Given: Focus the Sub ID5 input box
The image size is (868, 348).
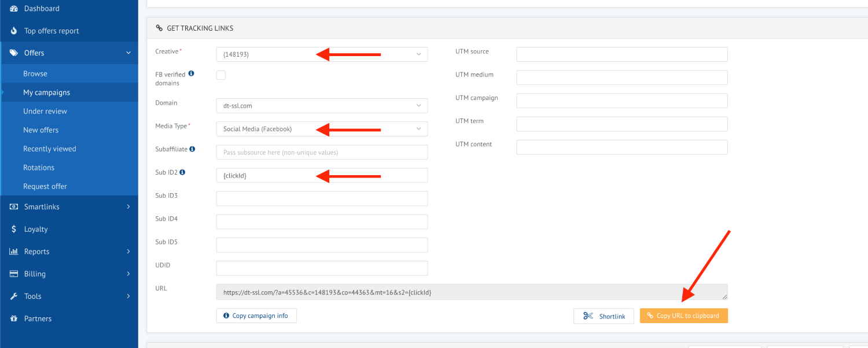Looking at the screenshot, I should pyautogui.click(x=322, y=245).
